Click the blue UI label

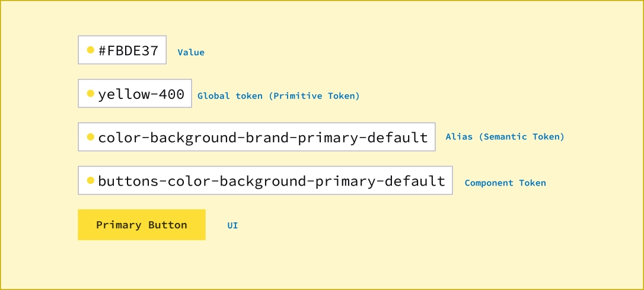[232, 225]
